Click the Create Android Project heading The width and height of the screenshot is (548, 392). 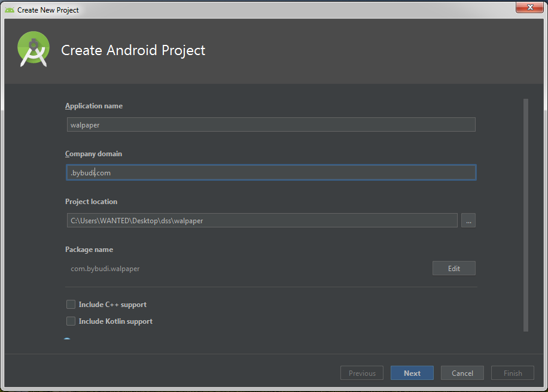click(x=133, y=50)
